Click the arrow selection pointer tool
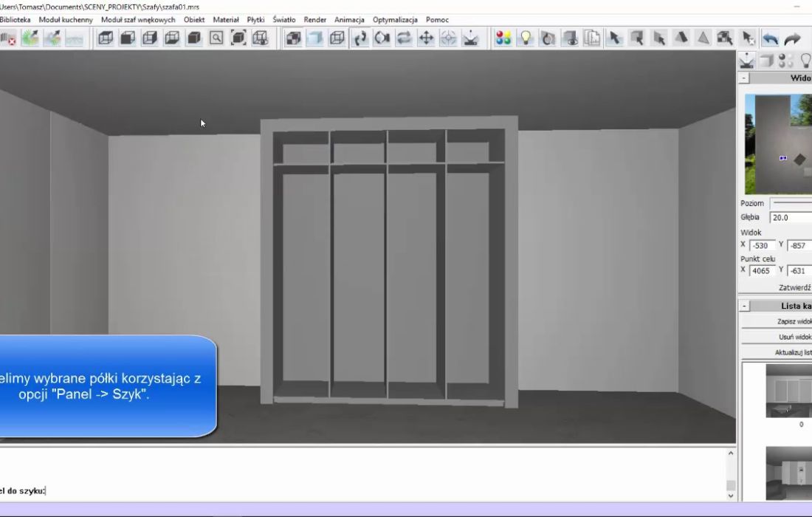 tap(614, 38)
